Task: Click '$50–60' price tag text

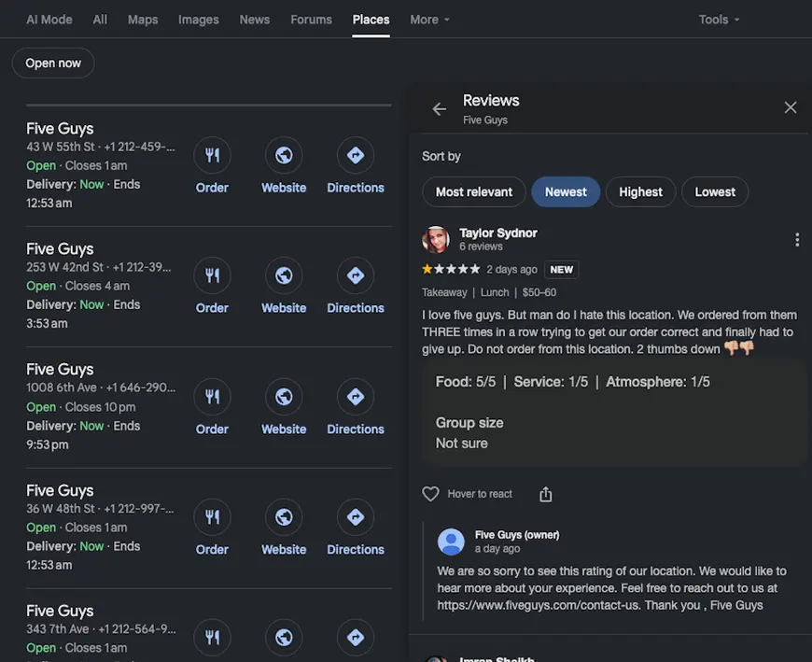Action: (539, 292)
